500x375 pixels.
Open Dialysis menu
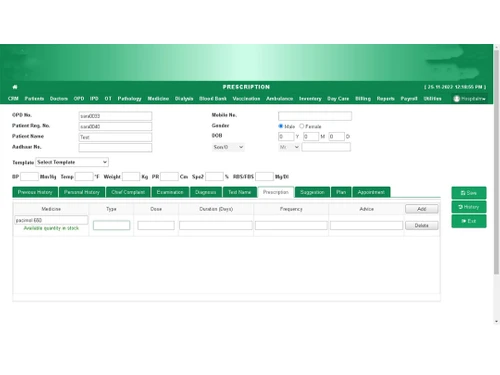(x=184, y=99)
